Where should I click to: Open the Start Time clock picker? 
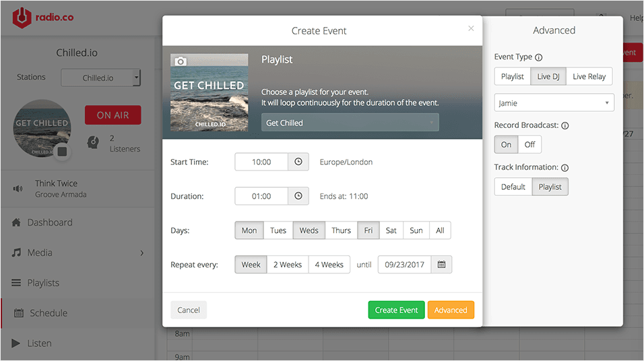pos(298,162)
